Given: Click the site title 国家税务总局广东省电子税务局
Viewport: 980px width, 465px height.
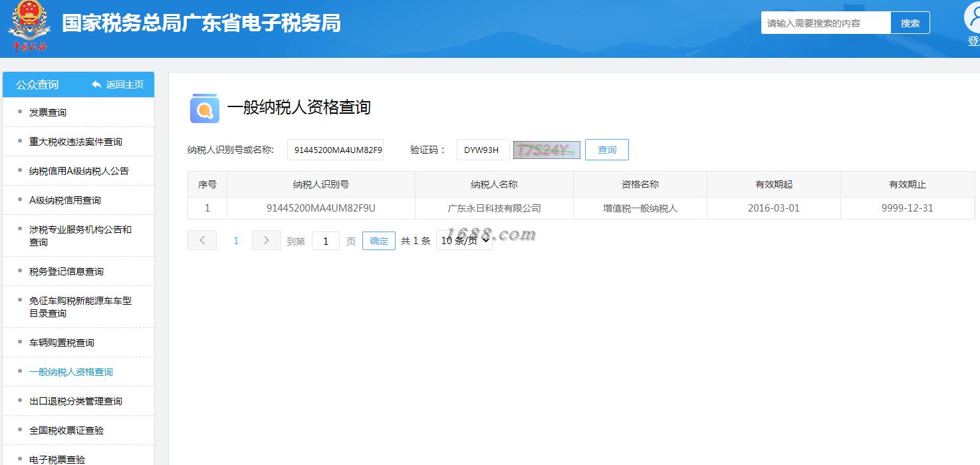Looking at the screenshot, I should coord(201,23).
